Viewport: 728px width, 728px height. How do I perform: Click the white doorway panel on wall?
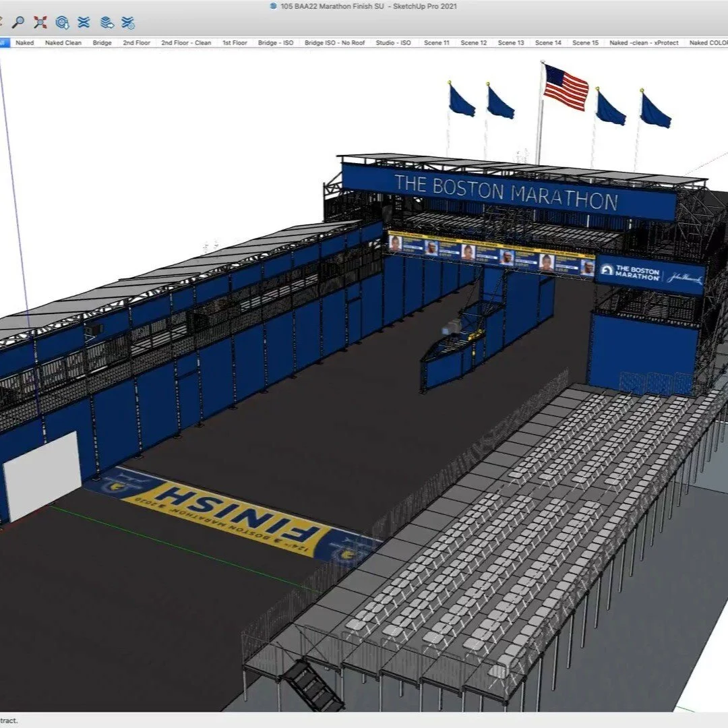(42, 475)
